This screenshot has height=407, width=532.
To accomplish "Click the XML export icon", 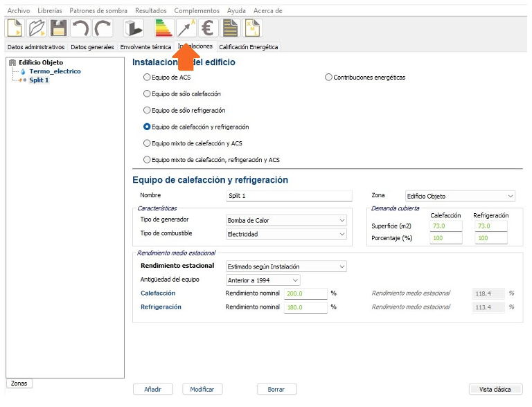I will tap(252, 28).
